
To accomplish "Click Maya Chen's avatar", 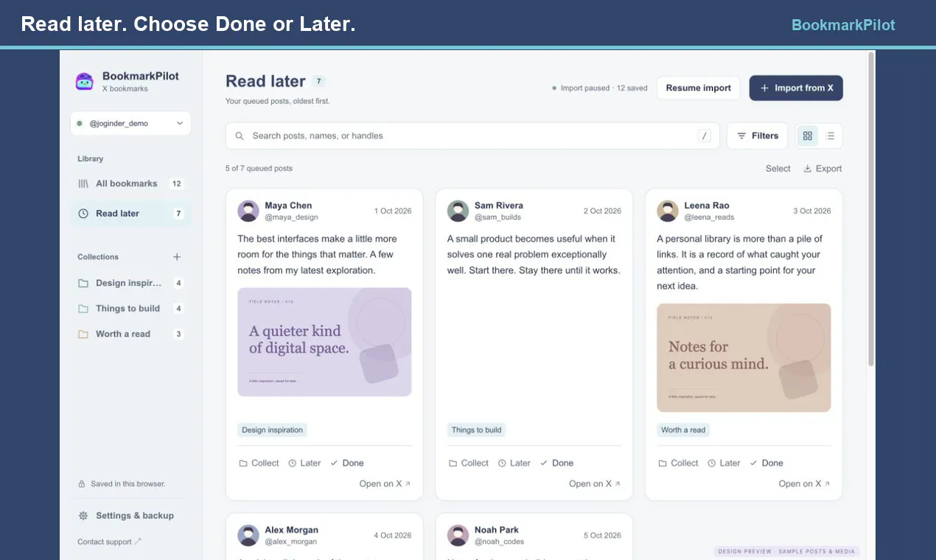I will 248,211.
